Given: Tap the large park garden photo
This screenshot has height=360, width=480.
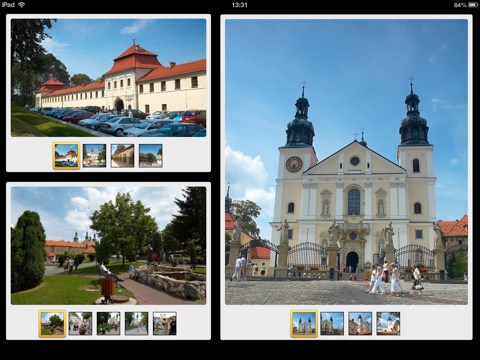Looking at the screenshot, I should 108,246.
